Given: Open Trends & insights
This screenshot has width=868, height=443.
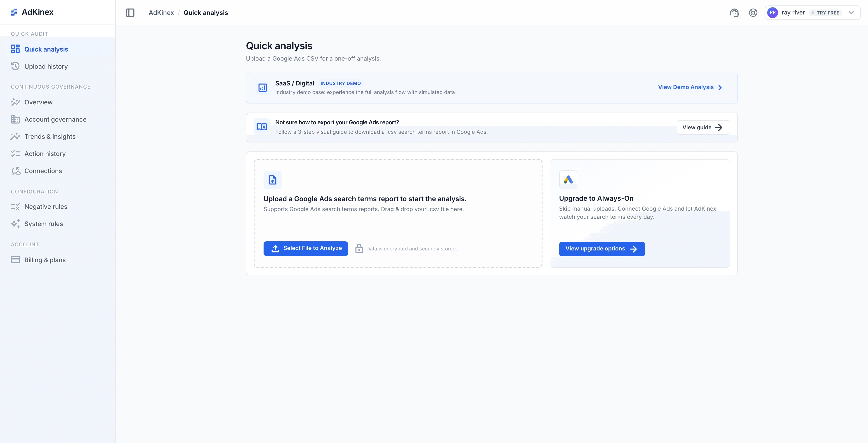Looking at the screenshot, I should [58, 137].
